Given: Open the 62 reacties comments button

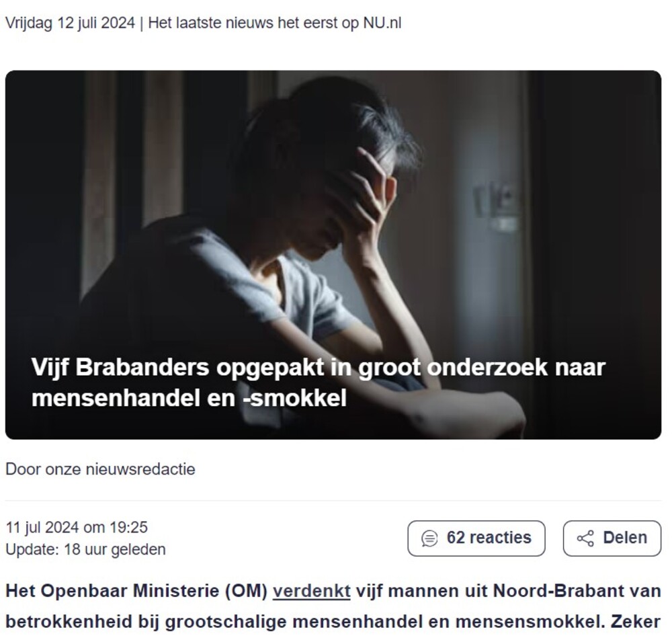Looking at the screenshot, I should (x=476, y=538).
